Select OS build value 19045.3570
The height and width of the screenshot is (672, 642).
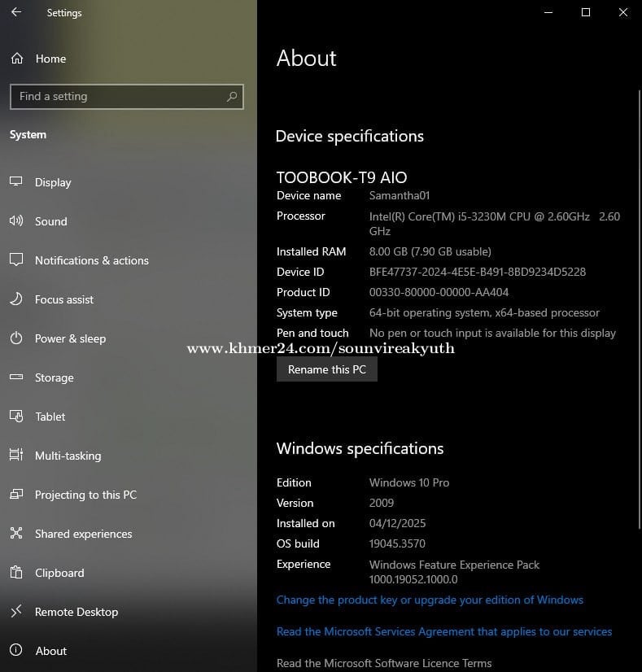coord(397,543)
